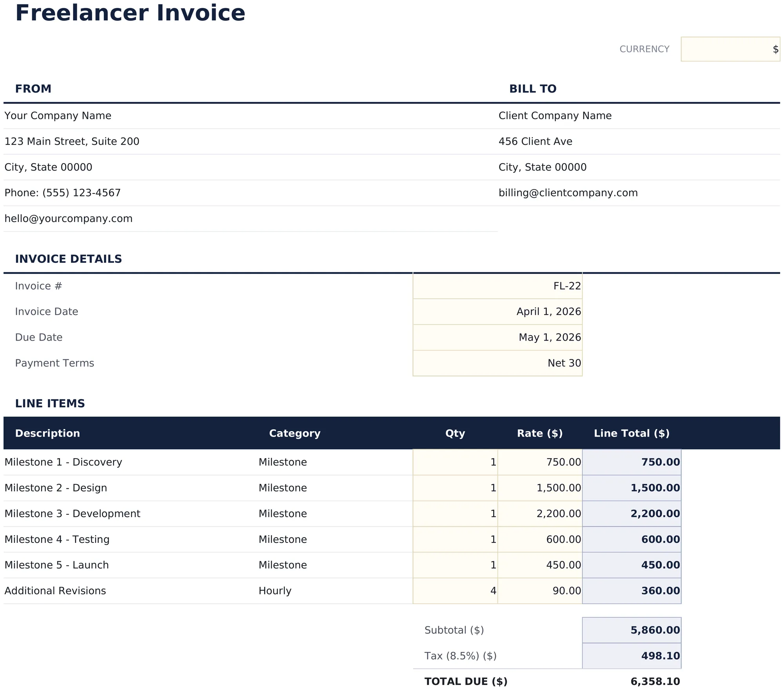Select the 600.00 line total cell
This screenshot has width=784, height=690.
[x=632, y=539]
